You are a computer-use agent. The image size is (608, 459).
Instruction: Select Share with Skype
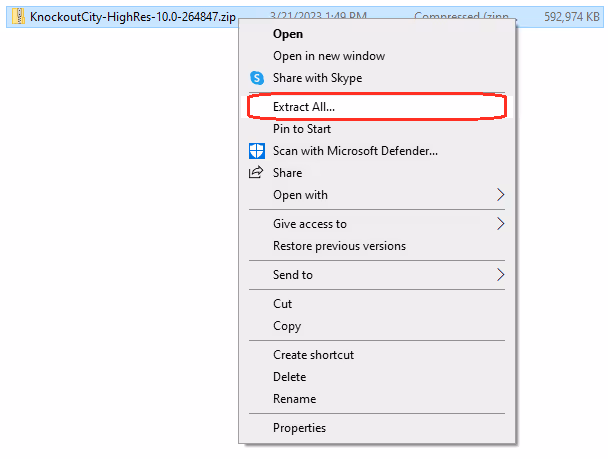(x=377, y=78)
